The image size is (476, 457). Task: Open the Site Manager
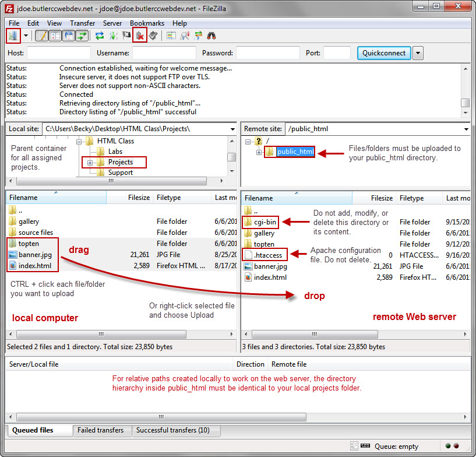point(13,36)
